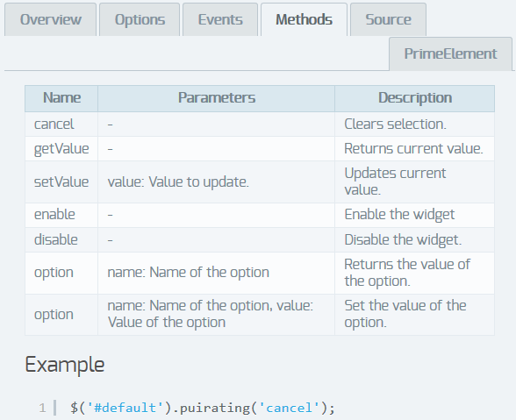This screenshot has height=420, width=516.
Task: Click 'Returns the value of the option' cell
Action: (x=414, y=273)
